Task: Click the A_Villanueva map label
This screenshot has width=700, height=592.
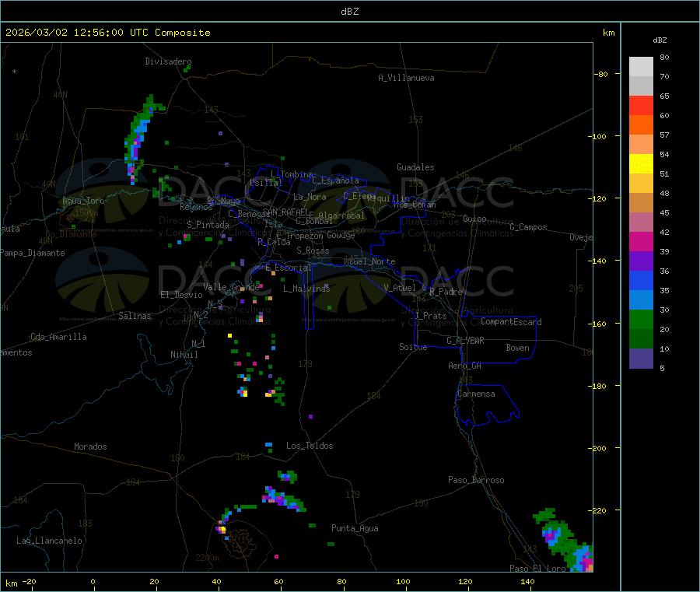Action: 406,78
